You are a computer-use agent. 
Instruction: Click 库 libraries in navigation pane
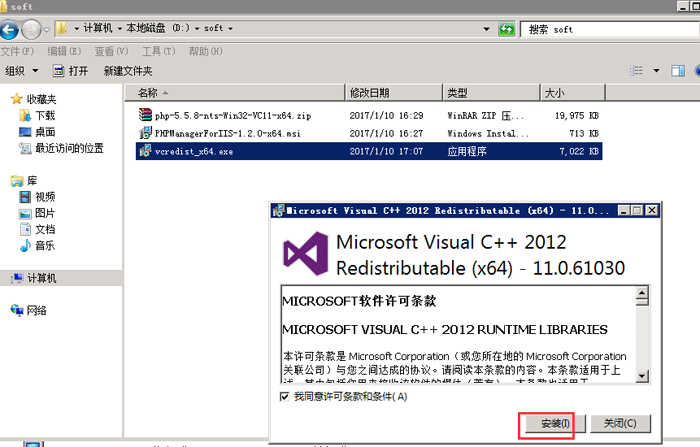coord(24,181)
